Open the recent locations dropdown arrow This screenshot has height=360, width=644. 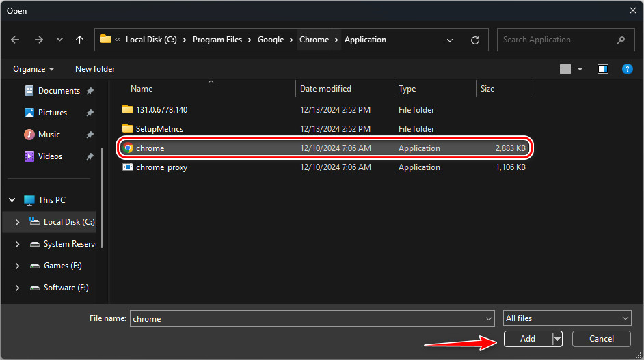59,40
